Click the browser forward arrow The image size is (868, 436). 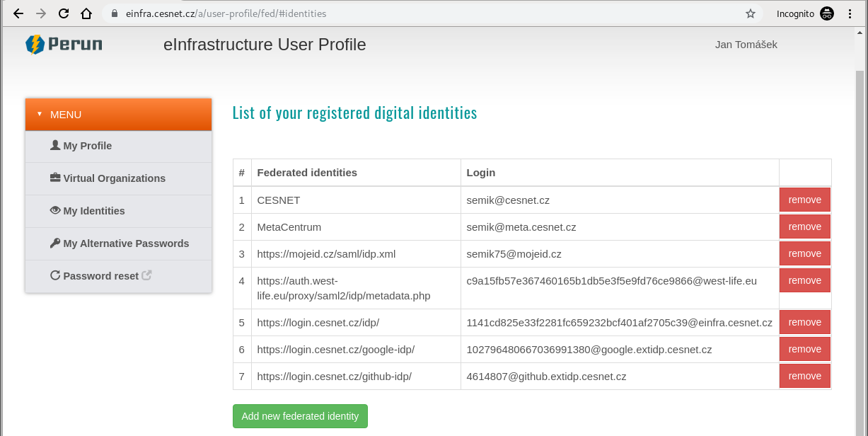click(x=41, y=13)
